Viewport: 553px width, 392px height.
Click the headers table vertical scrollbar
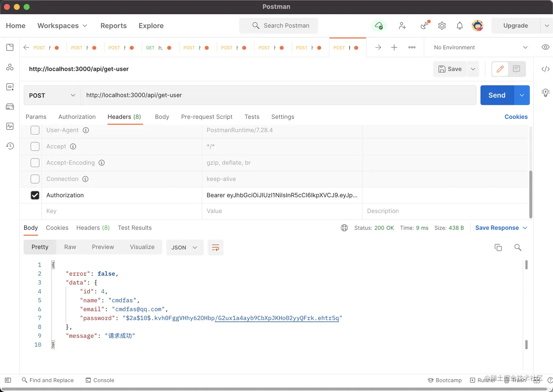pos(531,194)
